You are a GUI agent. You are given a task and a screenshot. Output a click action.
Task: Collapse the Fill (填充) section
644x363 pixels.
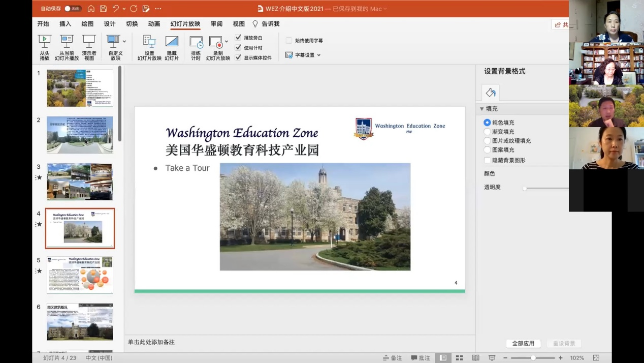coord(482,109)
